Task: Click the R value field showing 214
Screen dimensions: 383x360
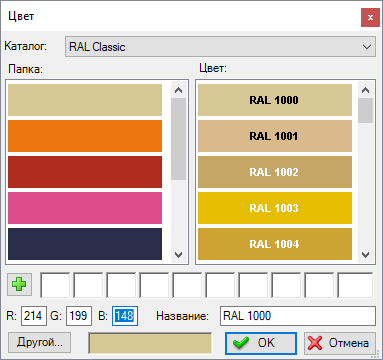Action: [x=34, y=316]
